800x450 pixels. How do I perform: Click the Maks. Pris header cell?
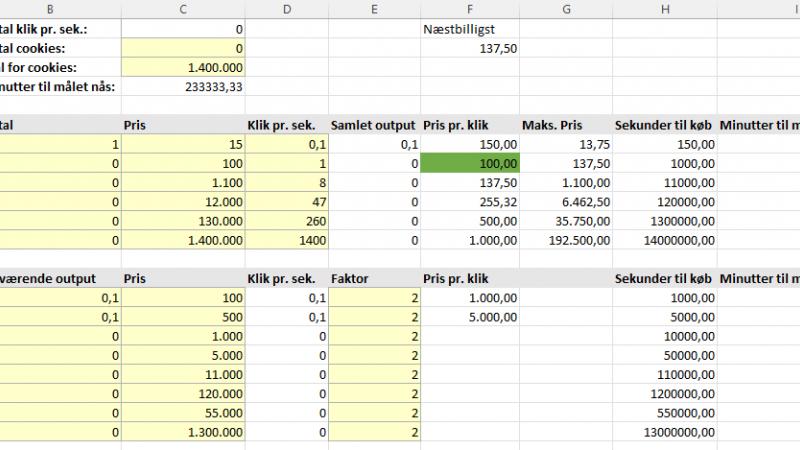(566, 125)
